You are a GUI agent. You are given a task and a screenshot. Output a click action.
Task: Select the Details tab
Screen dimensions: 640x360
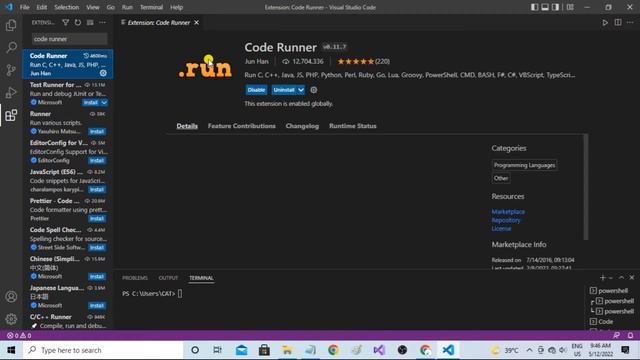(187, 126)
